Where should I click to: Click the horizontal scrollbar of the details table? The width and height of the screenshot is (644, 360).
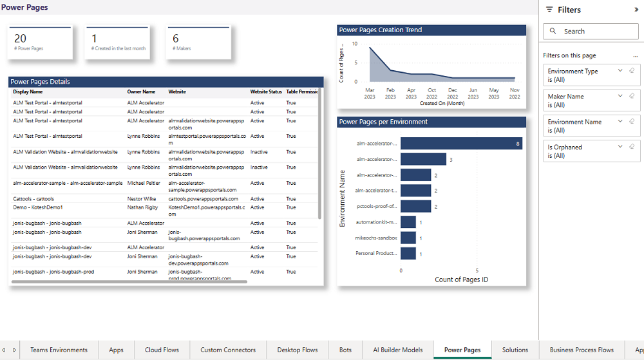pos(129,281)
